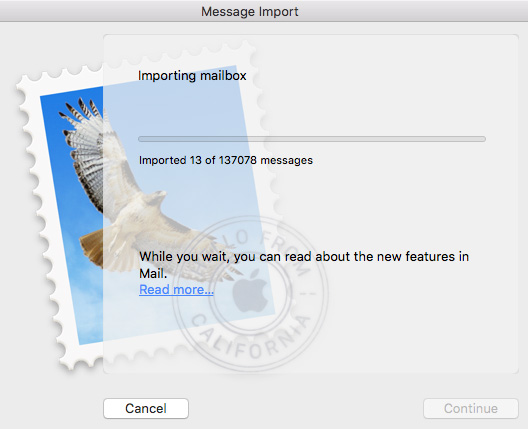Click the Apple logo inside the postmark
The width and height of the screenshot is (528, 429).
(x=250, y=291)
